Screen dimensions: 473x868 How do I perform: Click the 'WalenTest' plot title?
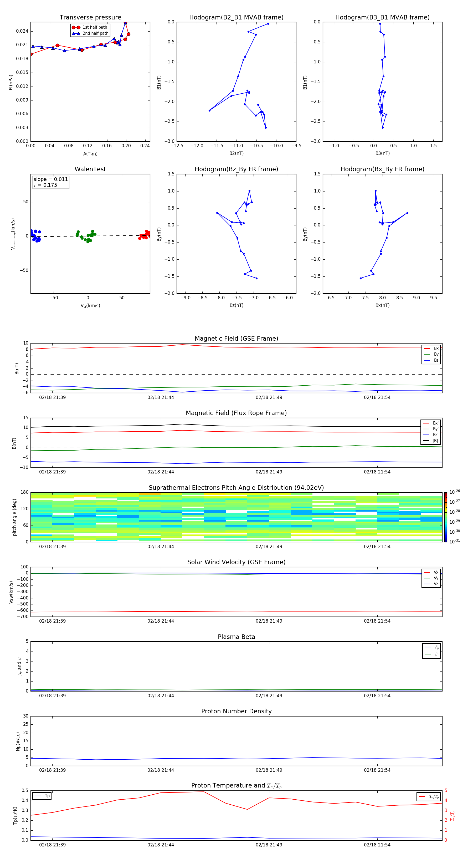pyautogui.click(x=90, y=169)
